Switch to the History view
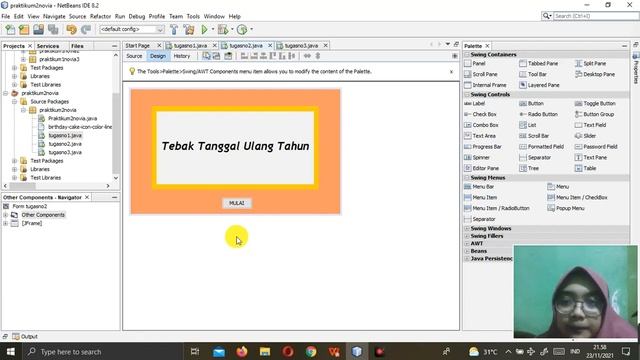The image size is (640, 360). [x=182, y=56]
